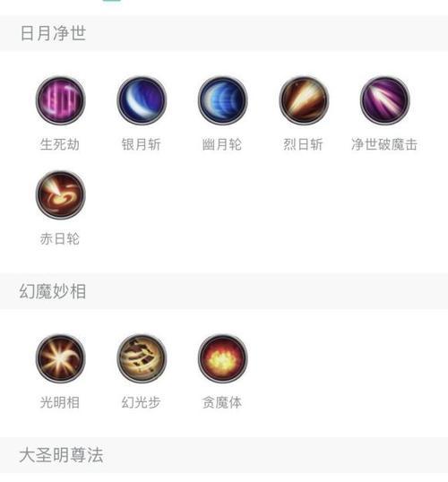The width and height of the screenshot is (448, 482).
Task: Tap the 幻光步 skill icon
Action: point(142,358)
